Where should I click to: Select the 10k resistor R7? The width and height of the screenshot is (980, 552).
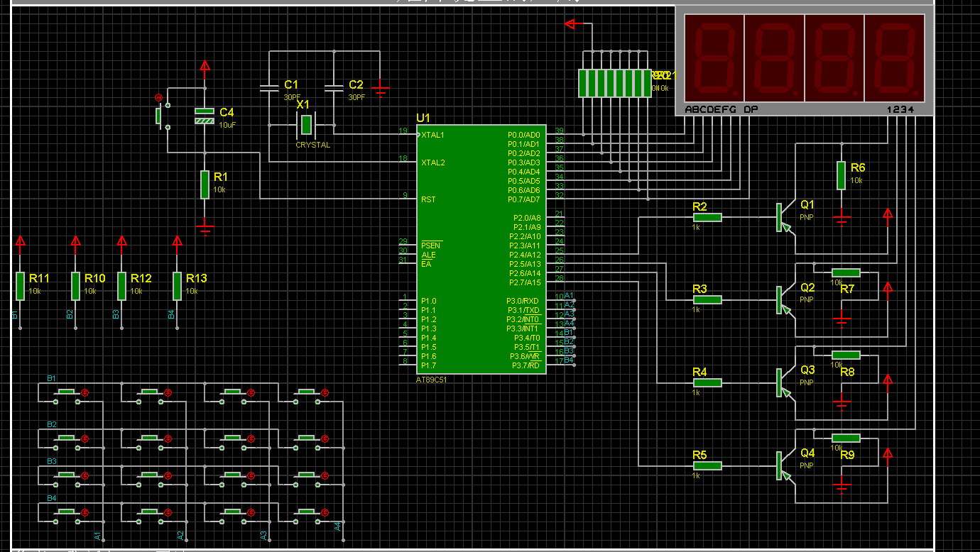click(846, 272)
